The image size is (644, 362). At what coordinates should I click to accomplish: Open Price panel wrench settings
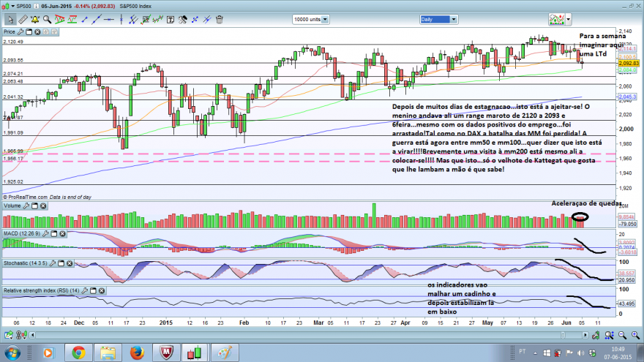pos(20,31)
